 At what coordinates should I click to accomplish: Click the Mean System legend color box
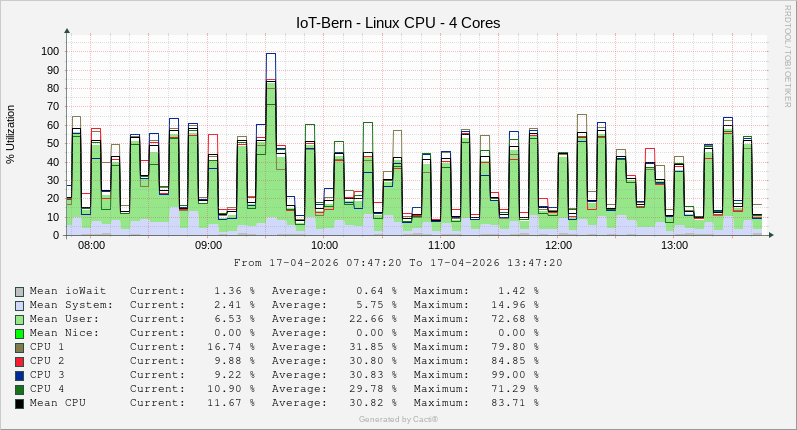tap(19, 305)
